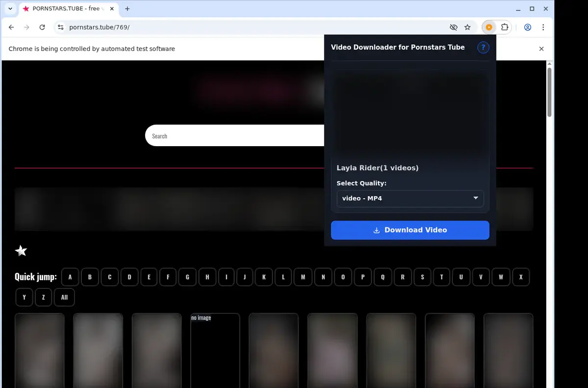Open the tab search chevron
Screen dimensions: 588x388
(10, 9)
